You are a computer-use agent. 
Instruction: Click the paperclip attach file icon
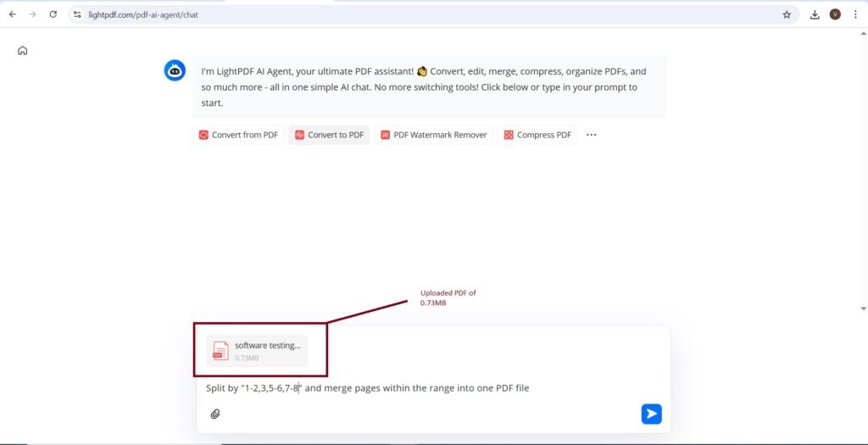point(215,414)
